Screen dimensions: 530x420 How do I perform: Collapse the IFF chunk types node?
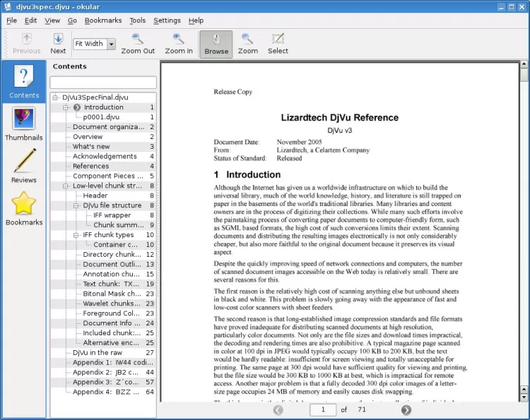[x=76, y=235]
